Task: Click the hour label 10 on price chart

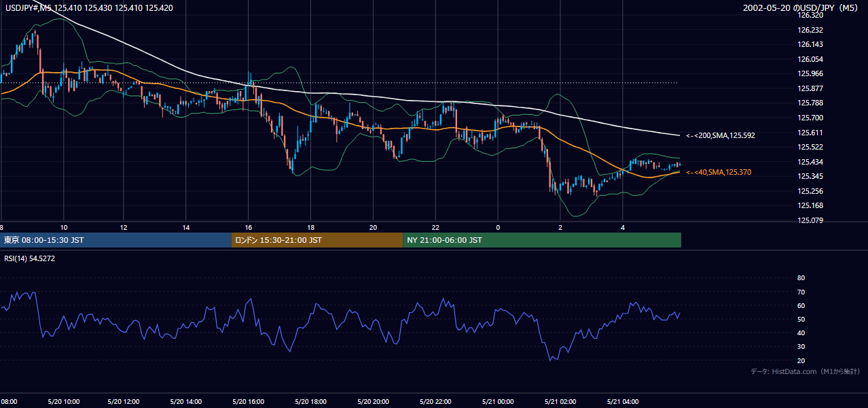Action: (x=64, y=227)
